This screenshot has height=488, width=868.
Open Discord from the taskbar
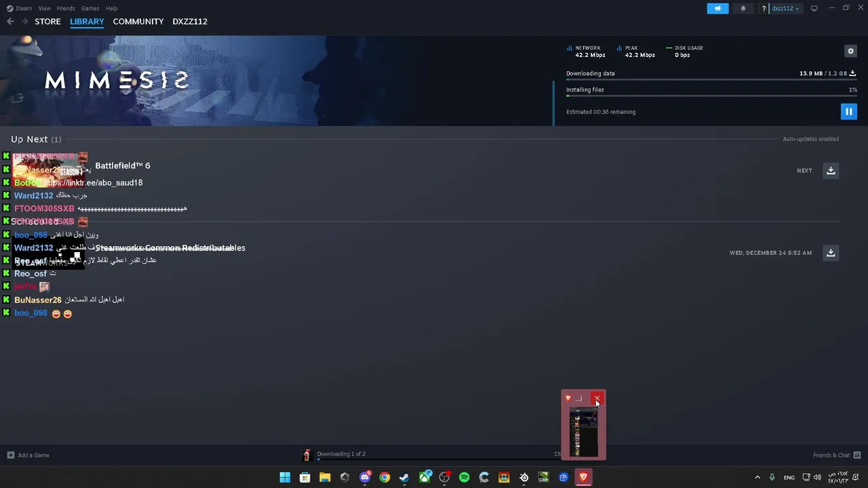click(365, 477)
